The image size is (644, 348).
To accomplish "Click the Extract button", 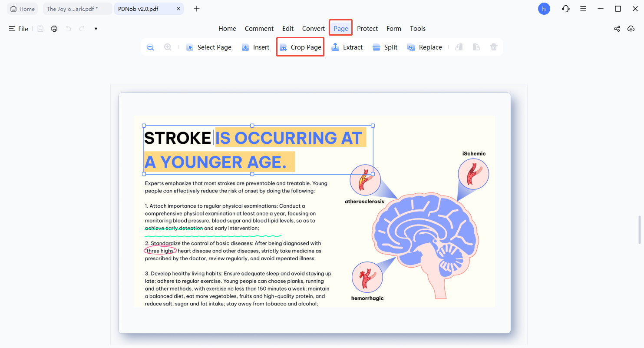I will pos(347,47).
